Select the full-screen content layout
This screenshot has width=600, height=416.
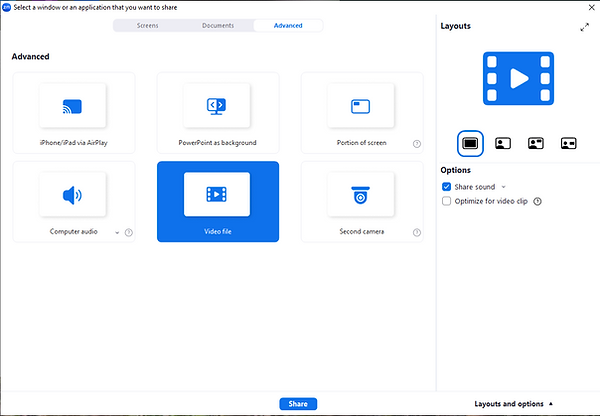tap(470, 144)
